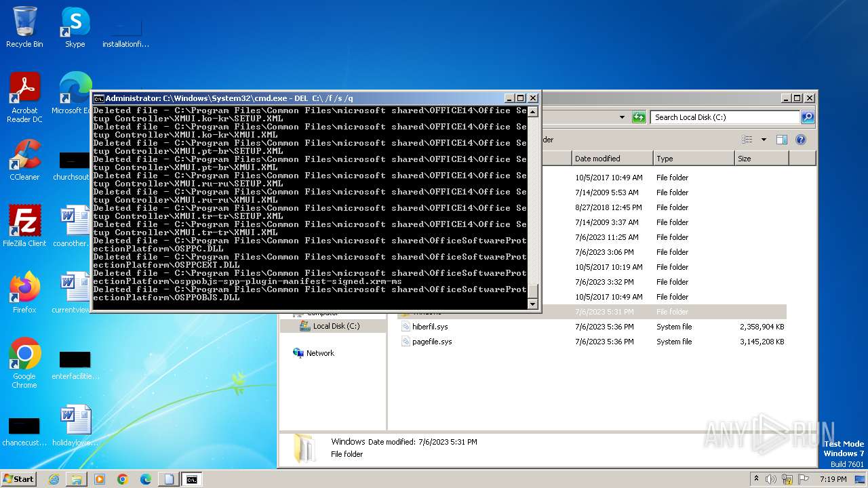Click the 3,145,208 KB size cell
The width and height of the screenshot is (868, 488).
click(x=762, y=342)
